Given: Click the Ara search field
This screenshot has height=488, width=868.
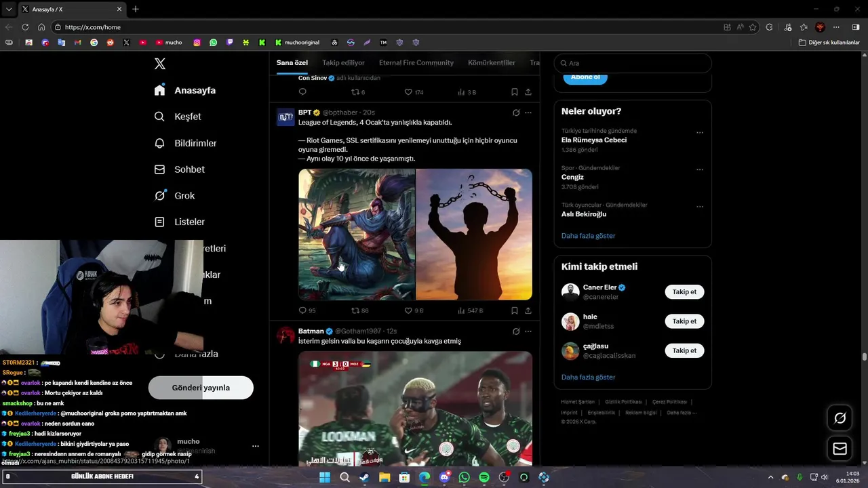Looking at the screenshot, I should [633, 63].
